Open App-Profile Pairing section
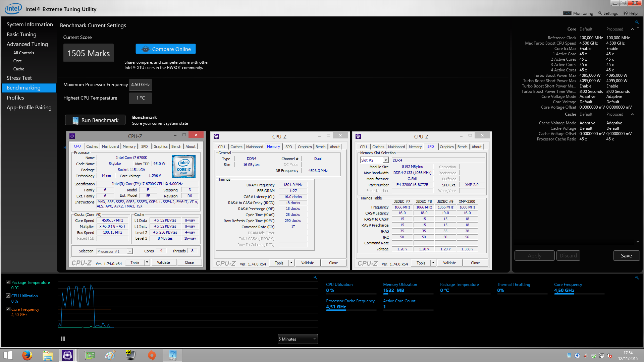Image resolution: width=644 pixels, height=362 pixels. (29, 107)
